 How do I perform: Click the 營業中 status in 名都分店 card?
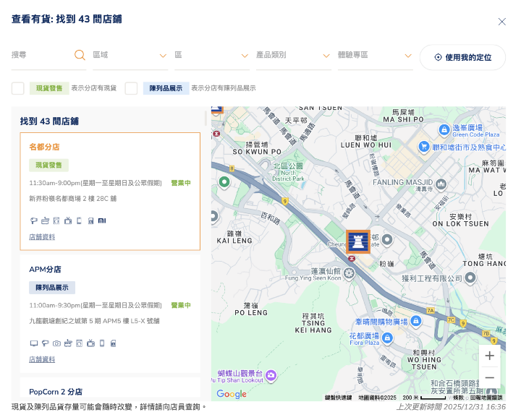181,183
